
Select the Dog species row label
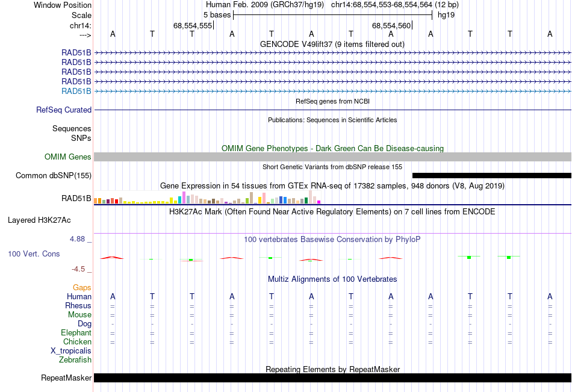[x=84, y=324]
